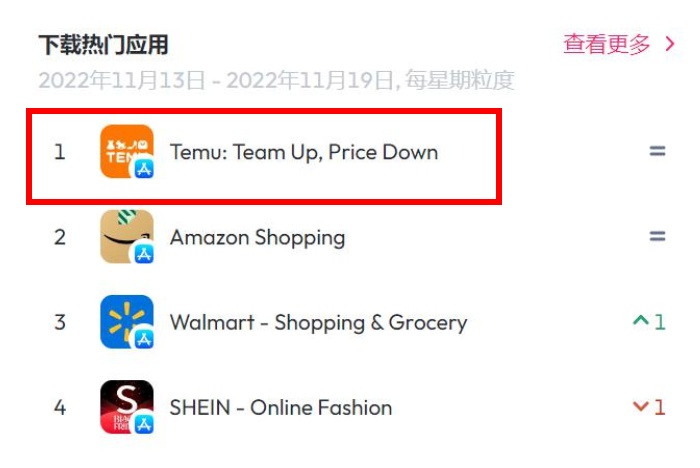Screen dimensions: 700x468
Task: Click Walmart's green up-one rank indicator
Action: [649, 322]
